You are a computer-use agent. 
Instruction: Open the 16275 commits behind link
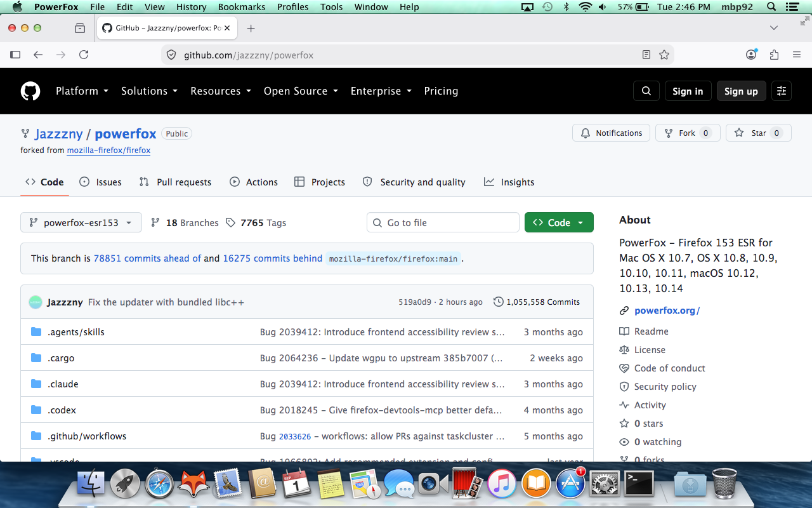click(273, 258)
